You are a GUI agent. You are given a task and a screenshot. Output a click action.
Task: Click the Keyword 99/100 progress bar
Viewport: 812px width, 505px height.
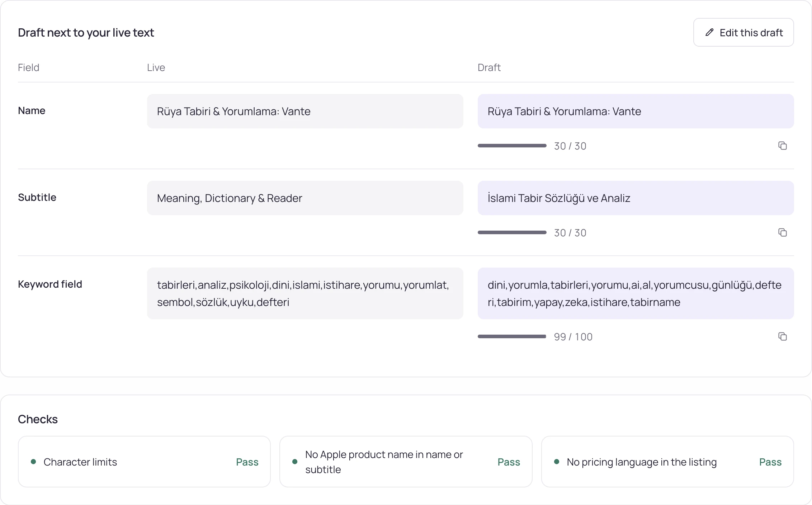coord(512,336)
